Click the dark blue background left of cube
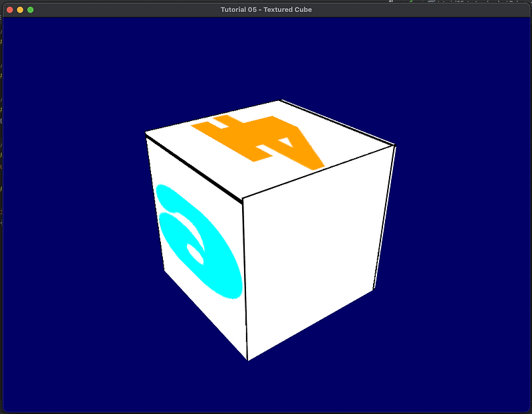This screenshot has height=414, width=532. click(x=80, y=233)
